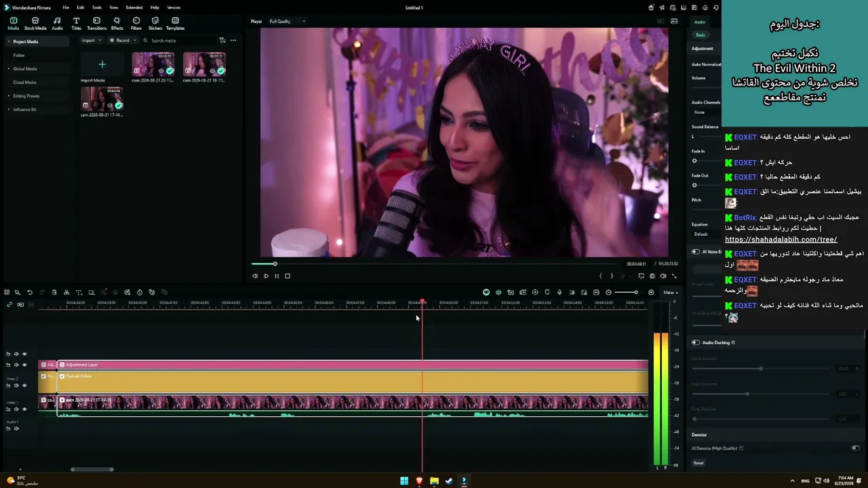Select the crop tool in timeline toolbar

(x=91, y=292)
